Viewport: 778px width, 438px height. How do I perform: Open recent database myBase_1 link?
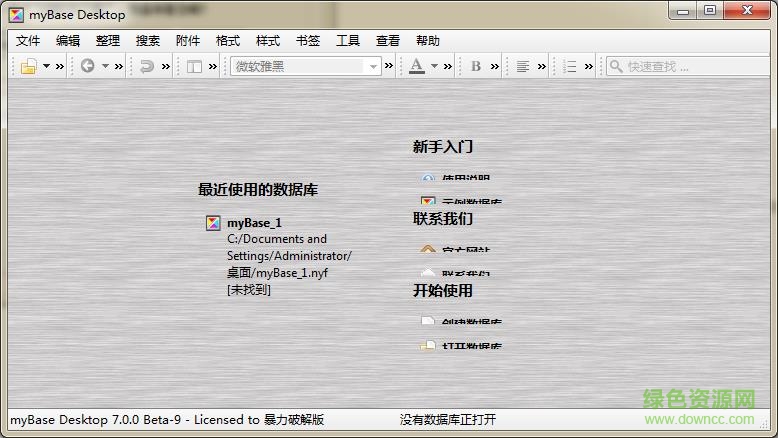[x=254, y=223]
